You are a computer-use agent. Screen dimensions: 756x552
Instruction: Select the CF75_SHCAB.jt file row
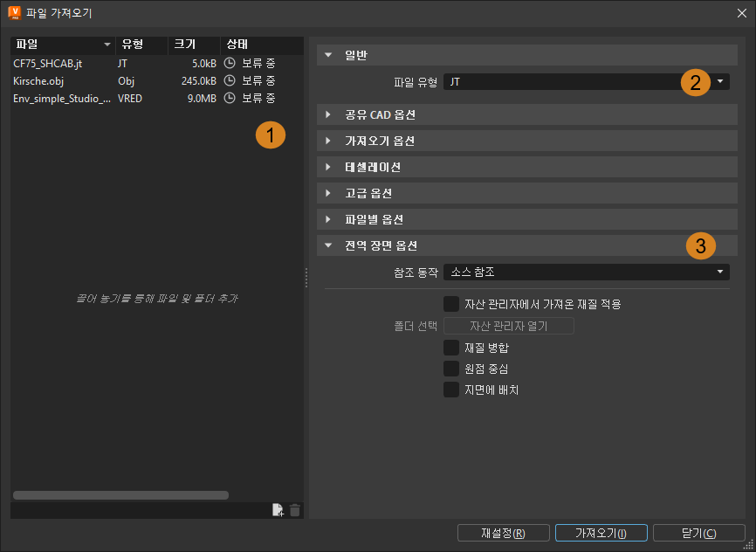[x=157, y=63]
